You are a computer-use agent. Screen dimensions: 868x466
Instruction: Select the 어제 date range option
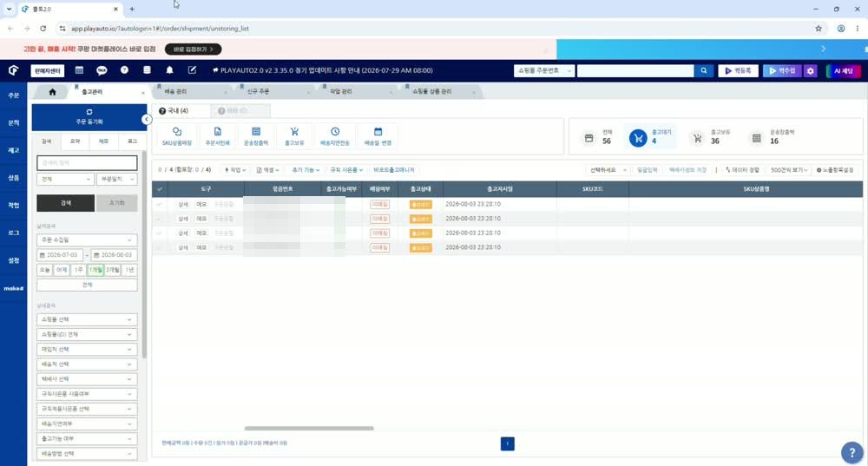(x=62, y=270)
